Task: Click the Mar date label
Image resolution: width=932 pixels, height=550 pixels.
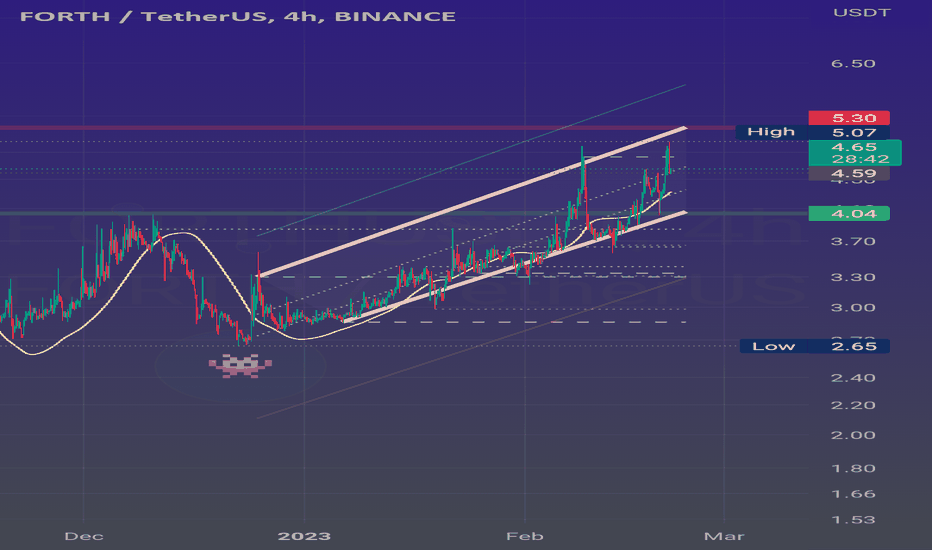Action: (724, 536)
